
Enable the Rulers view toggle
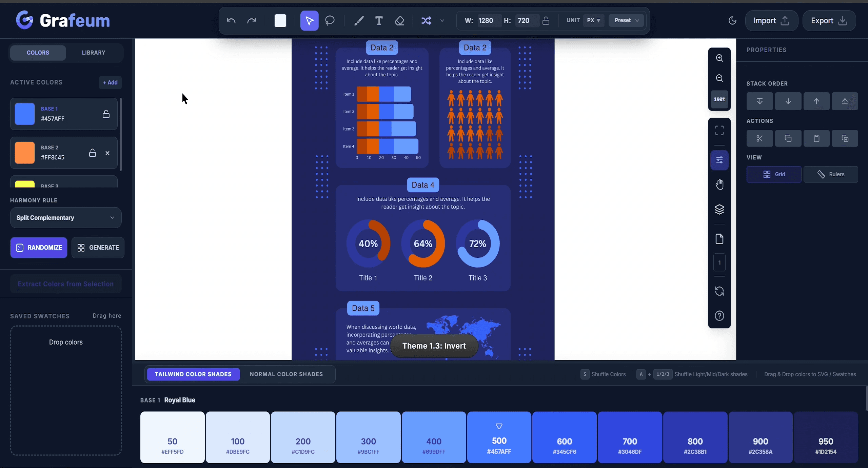coord(831,174)
